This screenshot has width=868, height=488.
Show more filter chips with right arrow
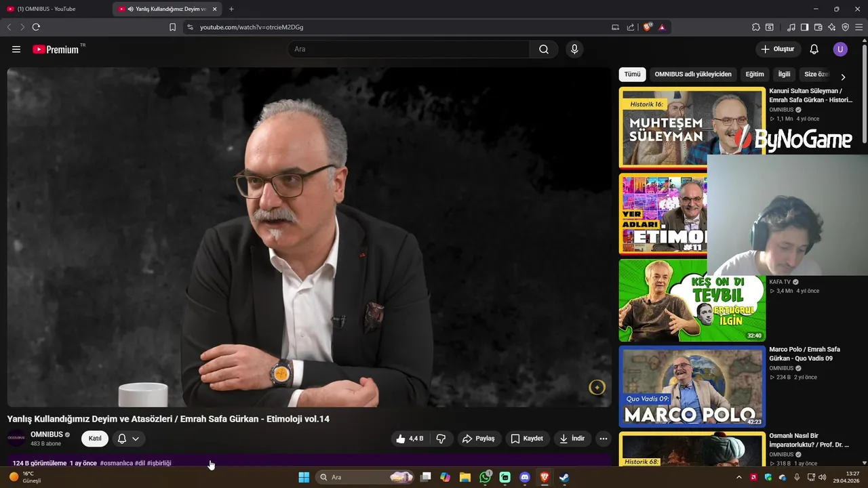(843, 77)
